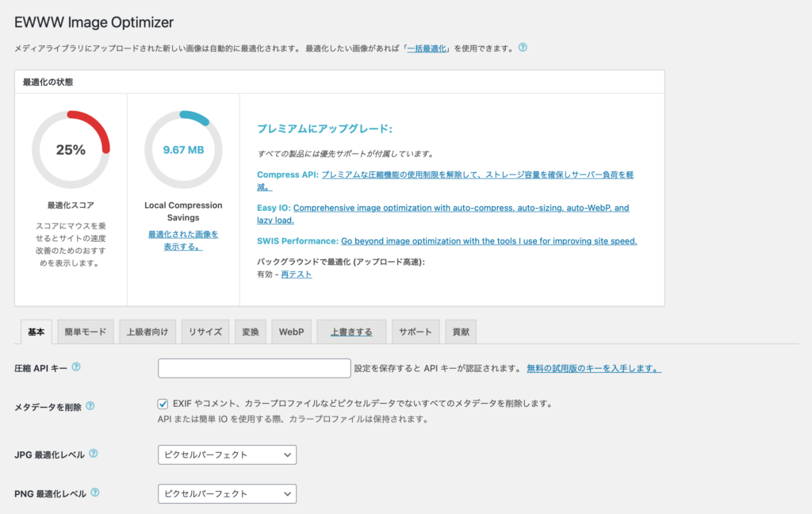
Task: Switch to the 基本 tab
Action: 36,332
